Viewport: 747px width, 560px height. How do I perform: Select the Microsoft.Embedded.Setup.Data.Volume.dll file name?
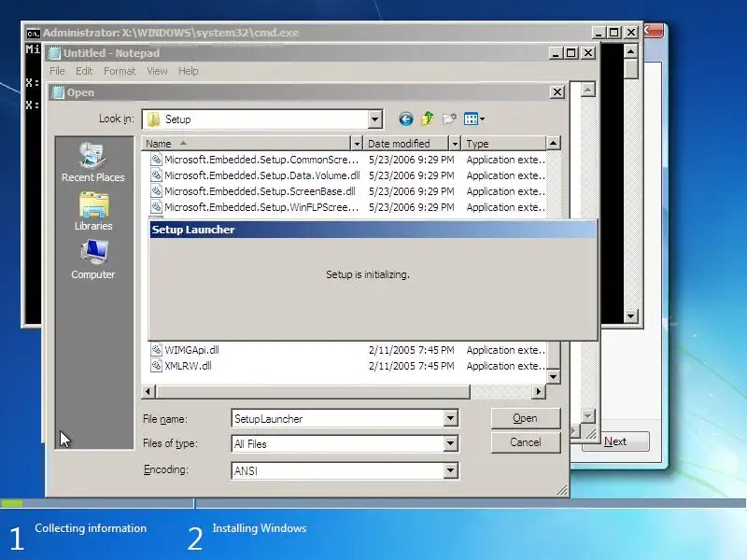tap(262, 175)
